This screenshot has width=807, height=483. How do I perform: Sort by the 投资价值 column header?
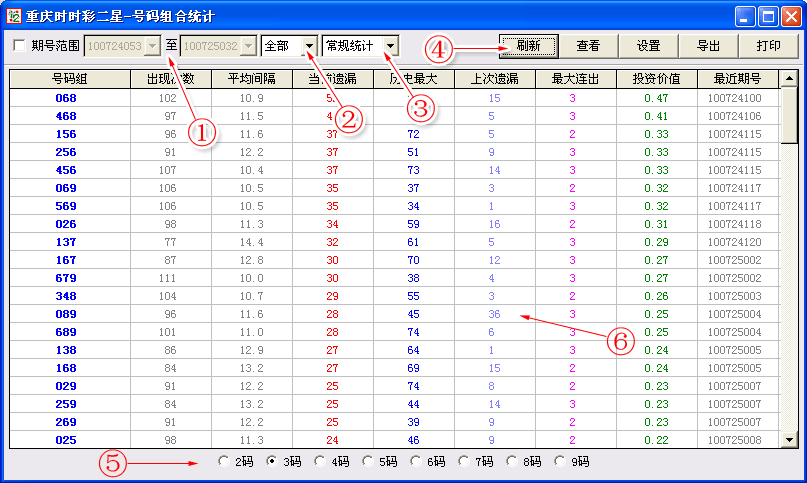tap(656, 79)
